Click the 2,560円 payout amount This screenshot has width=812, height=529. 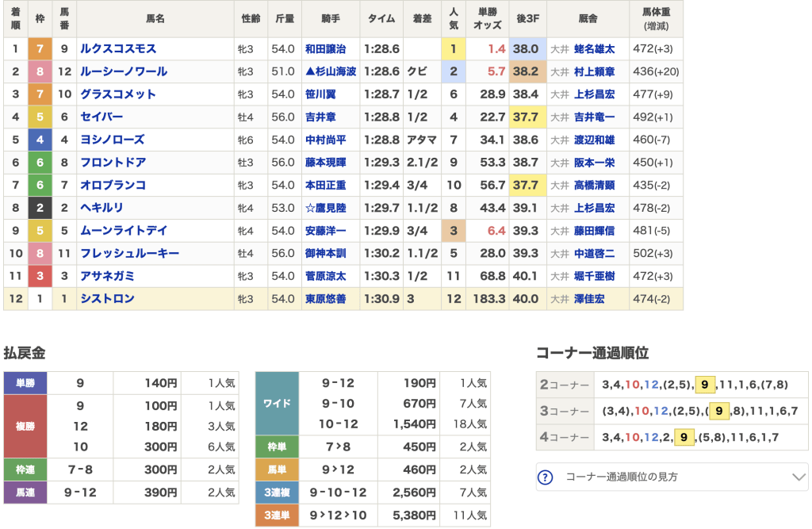point(414,493)
